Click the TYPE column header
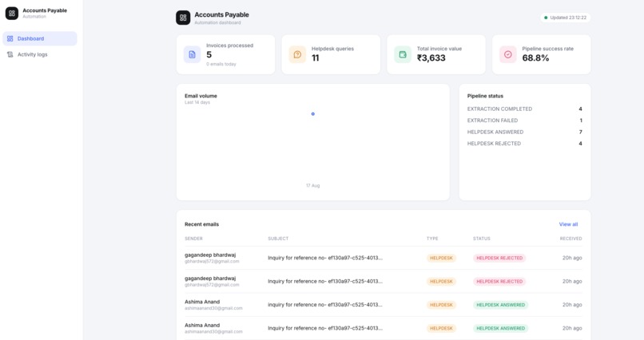The height and width of the screenshot is (340, 644). [432, 239]
